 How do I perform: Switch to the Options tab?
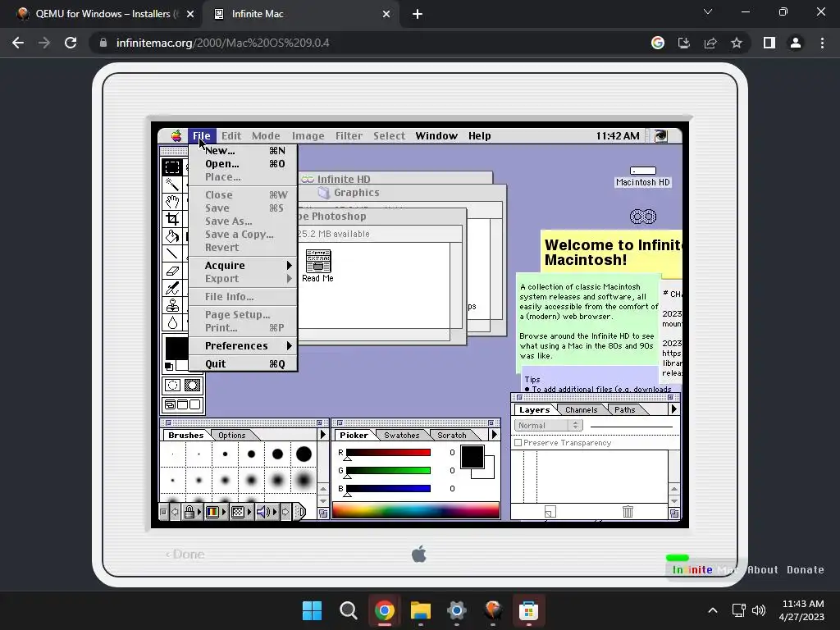click(x=231, y=435)
